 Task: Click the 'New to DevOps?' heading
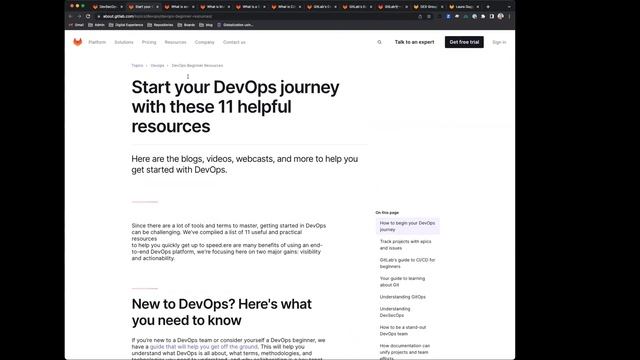[x=222, y=312]
